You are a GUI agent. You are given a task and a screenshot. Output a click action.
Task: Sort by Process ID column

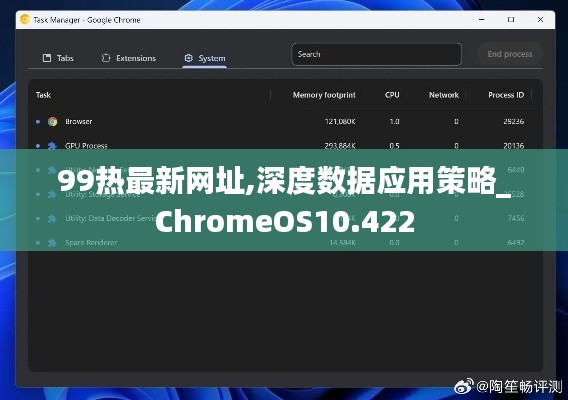coord(506,95)
